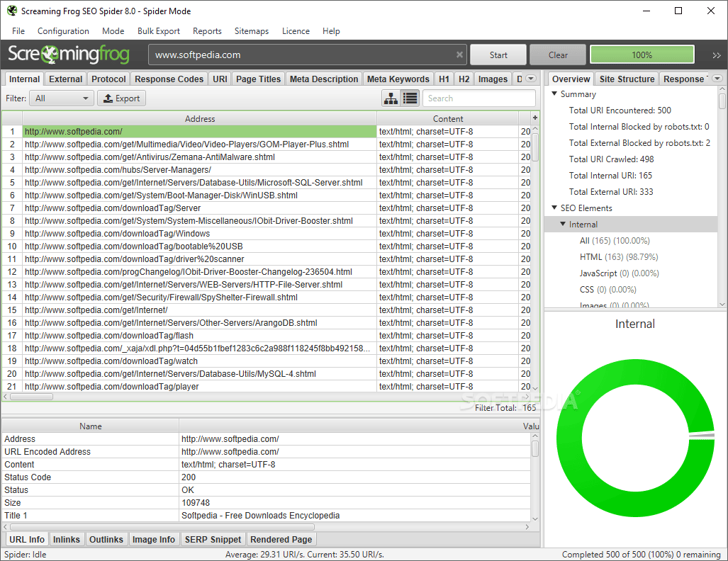Viewport: 728px width, 561px height.
Task: Open the Filter dropdown set to All
Action: pyautogui.click(x=62, y=98)
